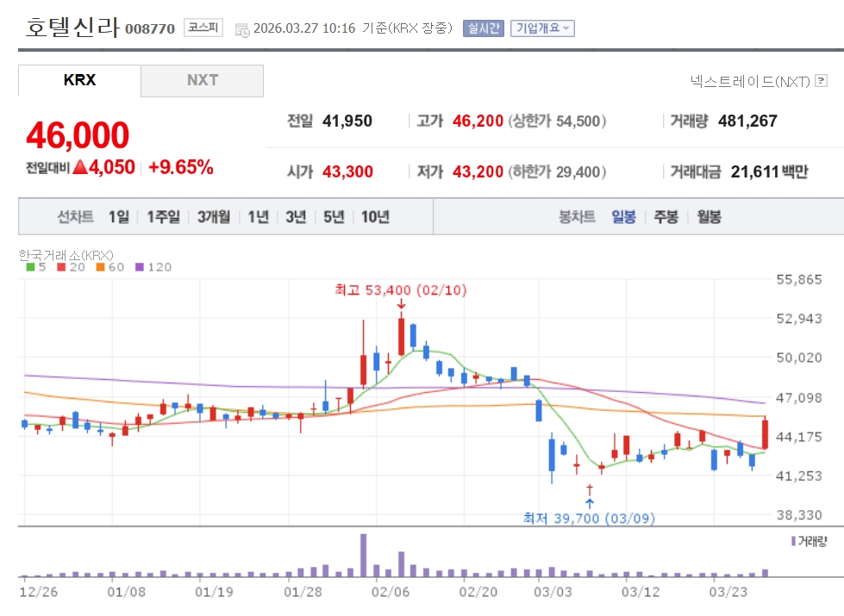Viewport: 844px width, 616px height.
Task: Open the 기업개요 dropdown
Action: tap(542, 28)
